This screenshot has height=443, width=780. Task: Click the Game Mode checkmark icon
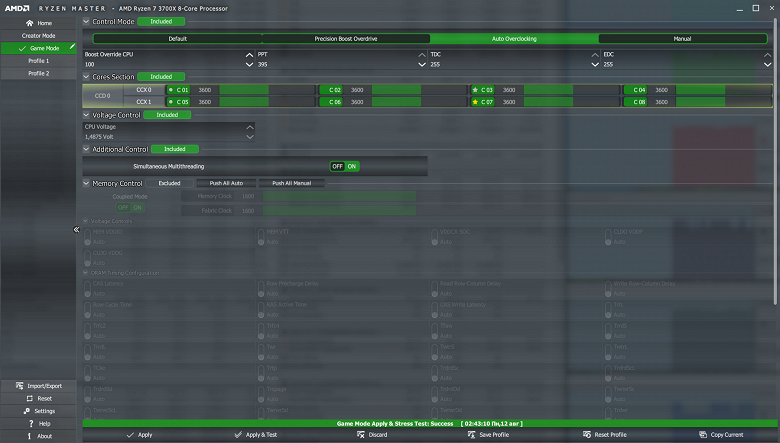point(22,48)
